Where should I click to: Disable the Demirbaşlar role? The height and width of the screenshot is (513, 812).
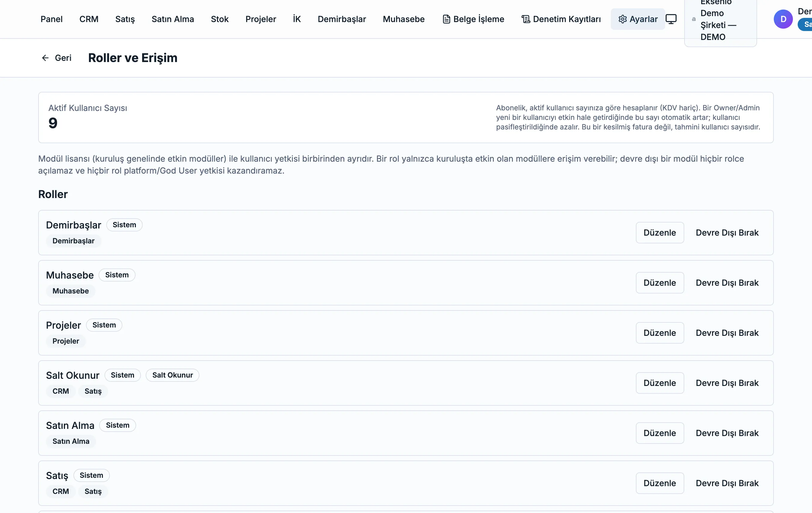click(x=727, y=233)
